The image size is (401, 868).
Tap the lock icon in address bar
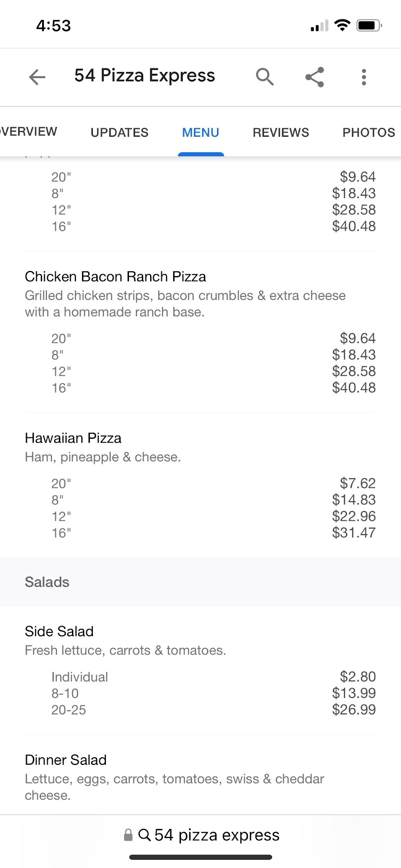pyautogui.click(x=128, y=835)
